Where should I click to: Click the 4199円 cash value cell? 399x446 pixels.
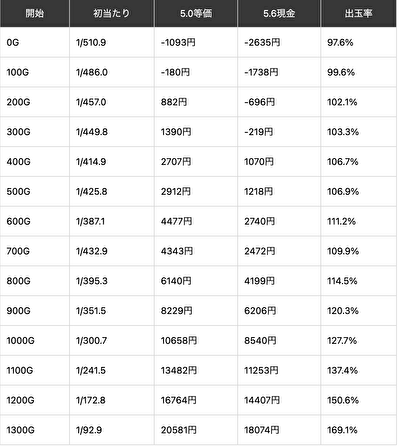point(279,281)
